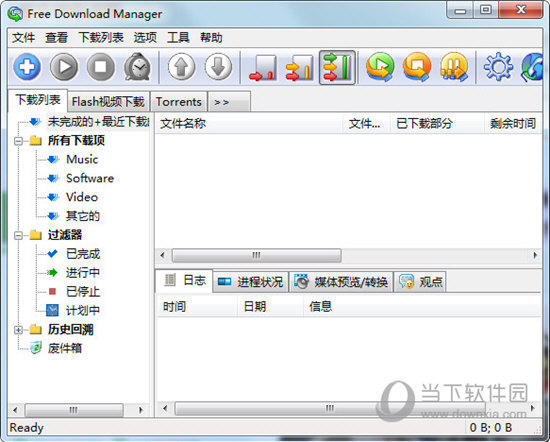
Task: Select medium traffic mode yellow bar icon
Action: pyautogui.click(x=299, y=68)
